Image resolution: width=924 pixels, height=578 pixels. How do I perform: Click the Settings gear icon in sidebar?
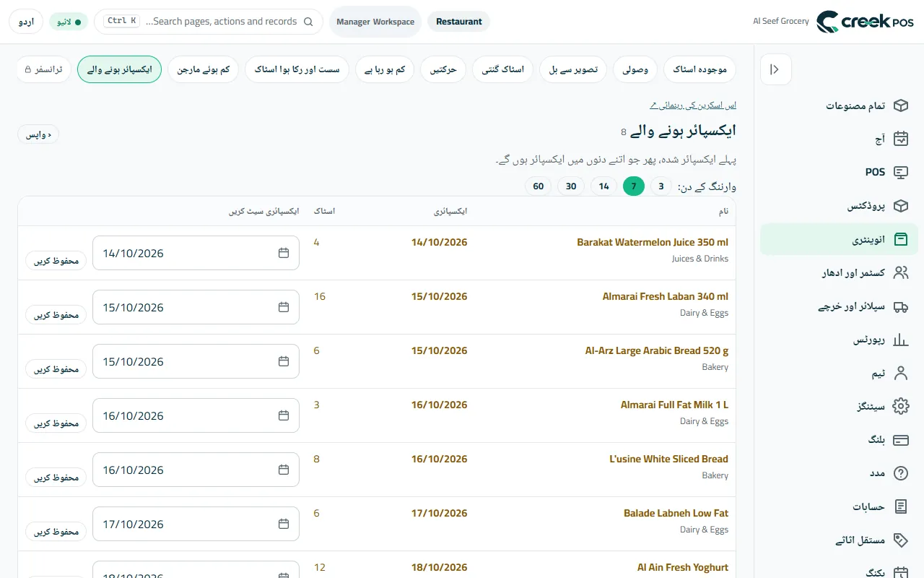pos(900,406)
